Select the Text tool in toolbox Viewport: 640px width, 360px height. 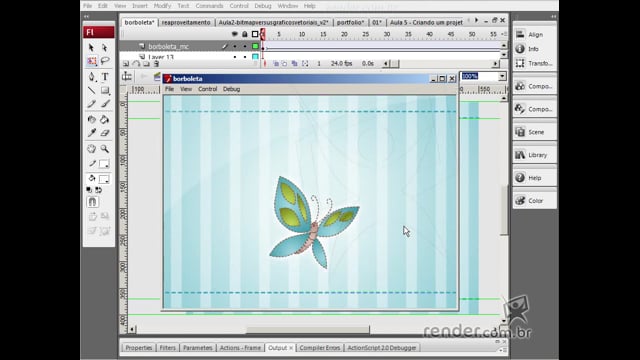pos(105,76)
